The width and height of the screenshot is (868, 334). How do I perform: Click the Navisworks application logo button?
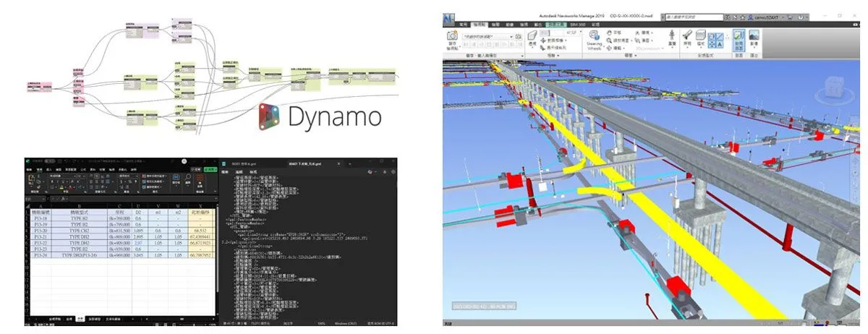point(449,17)
